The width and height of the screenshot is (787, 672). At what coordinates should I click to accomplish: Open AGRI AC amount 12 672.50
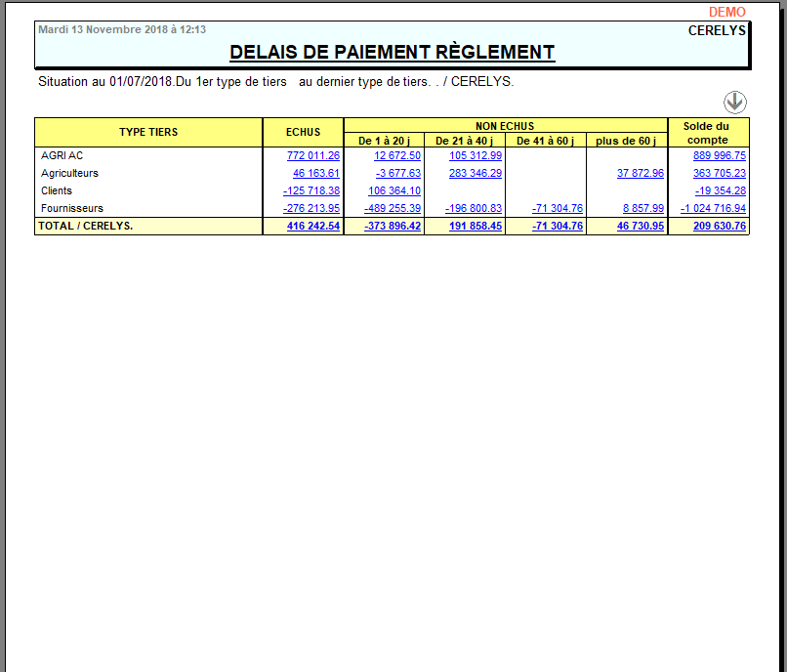(x=396, y=156)
